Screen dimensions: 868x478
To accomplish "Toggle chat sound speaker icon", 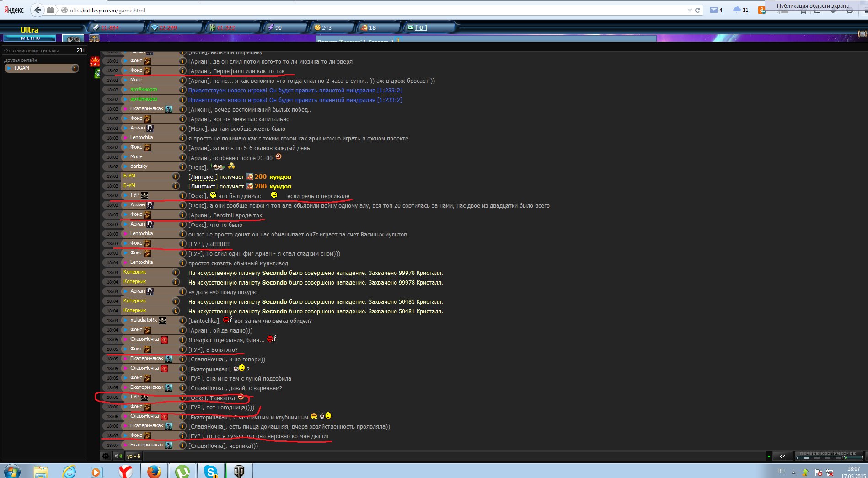I will (118, 456).
